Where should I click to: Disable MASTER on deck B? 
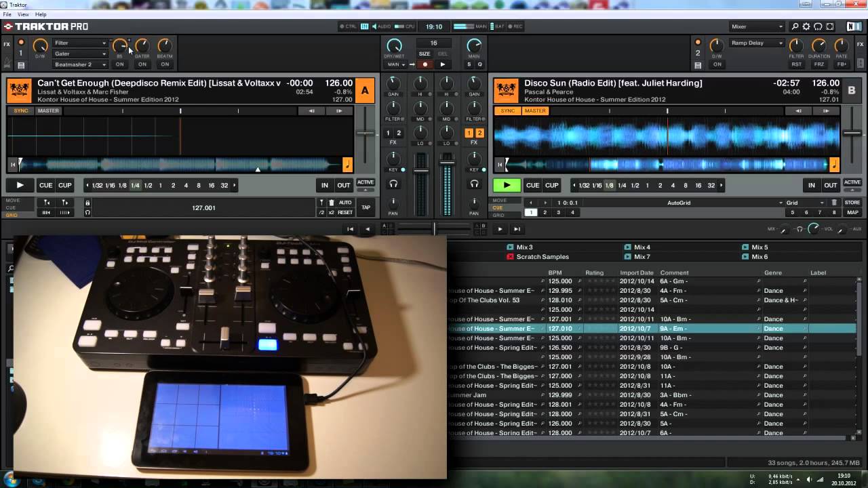pyautogui.click(x=535, y=110)
